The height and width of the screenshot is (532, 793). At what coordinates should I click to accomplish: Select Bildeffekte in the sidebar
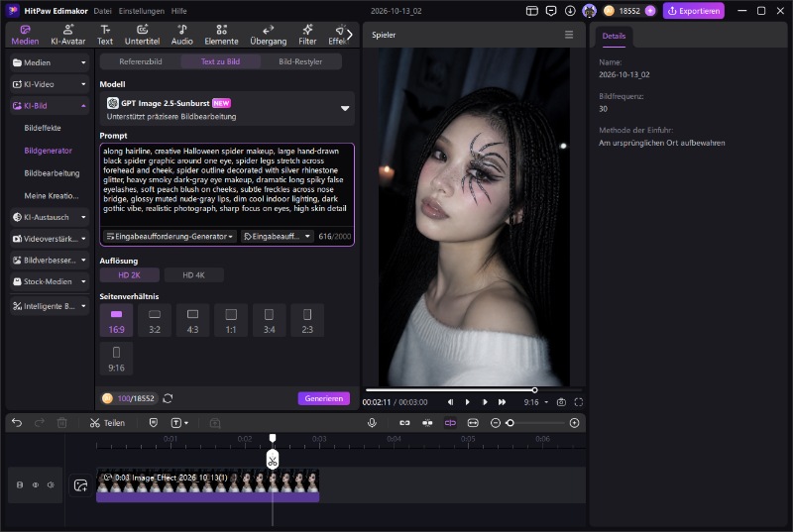(x=43, y=128)
